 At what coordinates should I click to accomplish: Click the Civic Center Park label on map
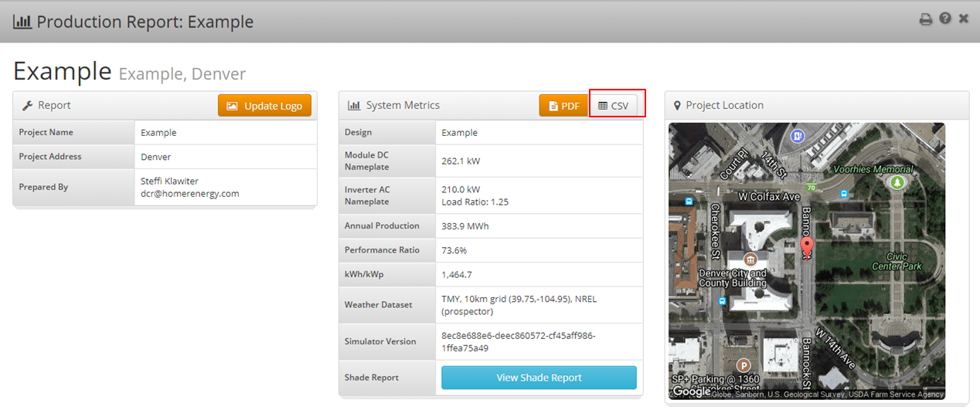point(897,262)
